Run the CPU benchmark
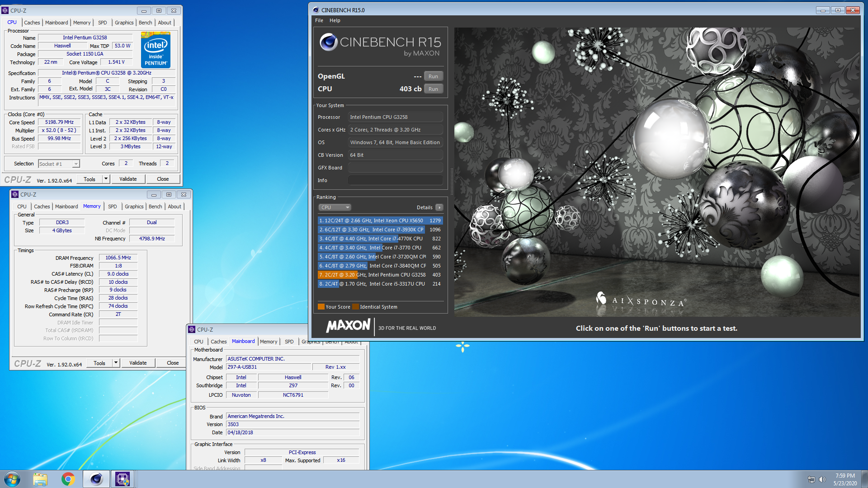This screenshot has width=868, height=488. click(433, 89)
